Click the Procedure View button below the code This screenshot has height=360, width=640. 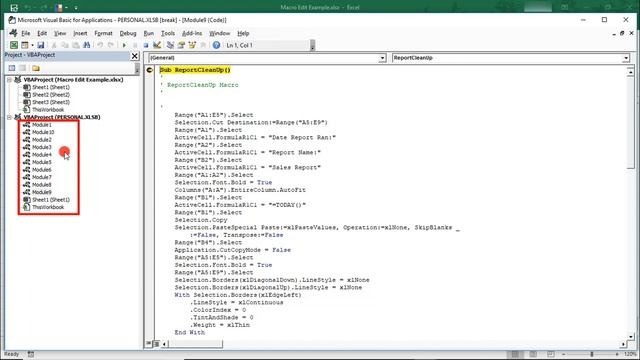[x=149, y=344]
